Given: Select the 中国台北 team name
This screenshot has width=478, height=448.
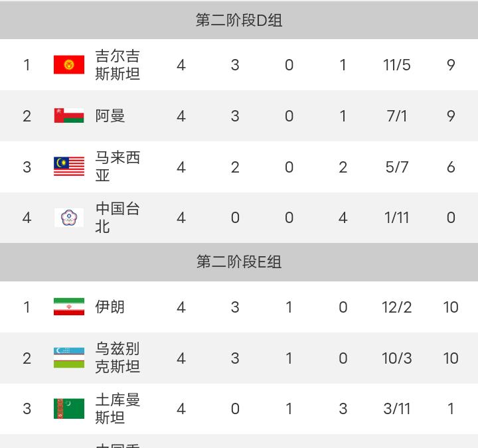Looking at the screenshot, I should click(118, 218).
